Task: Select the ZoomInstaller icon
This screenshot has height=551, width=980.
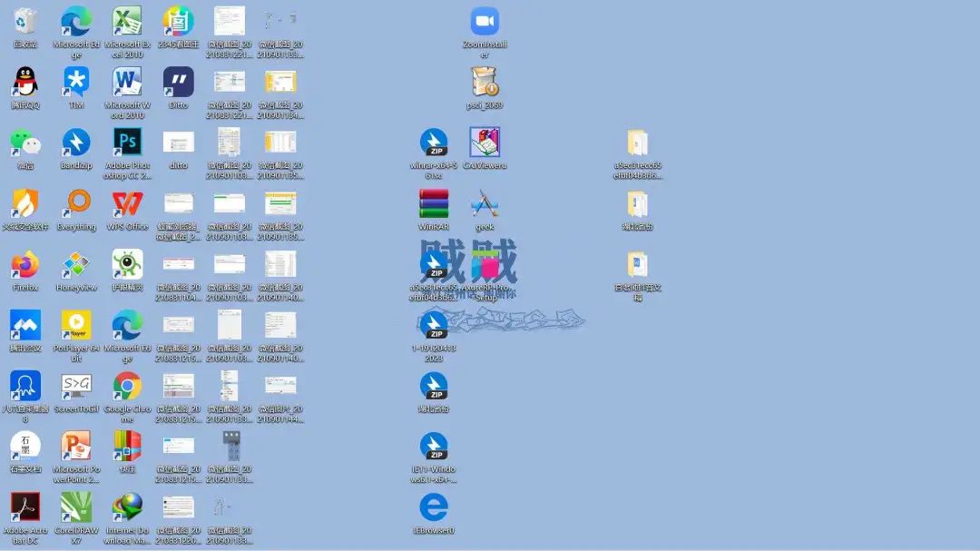Action: pos(485,22)
